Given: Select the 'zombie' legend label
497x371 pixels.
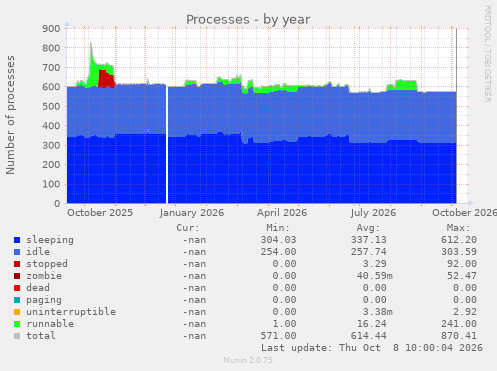Looking at the screenshot, I should tap(44, 276).
